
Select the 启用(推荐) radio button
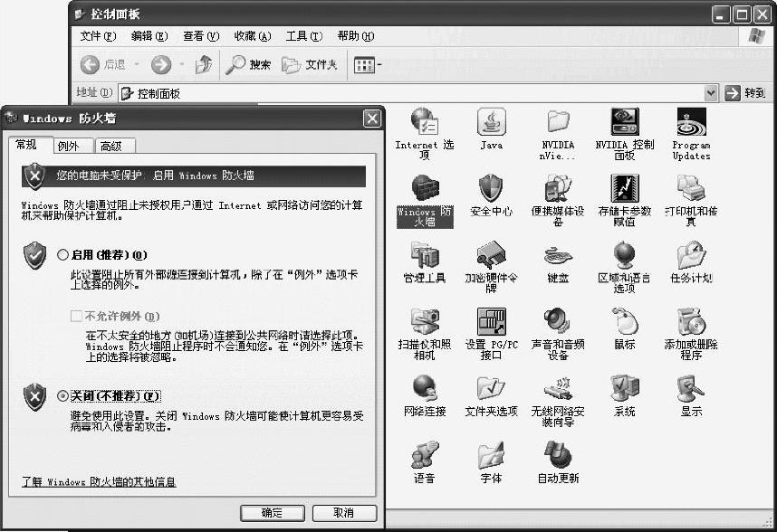point(62,255)
